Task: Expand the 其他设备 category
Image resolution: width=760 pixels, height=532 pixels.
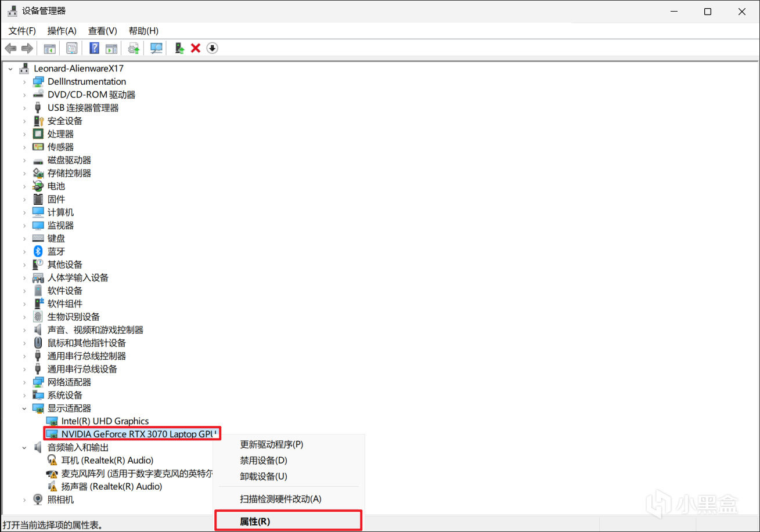Action: 24,265
